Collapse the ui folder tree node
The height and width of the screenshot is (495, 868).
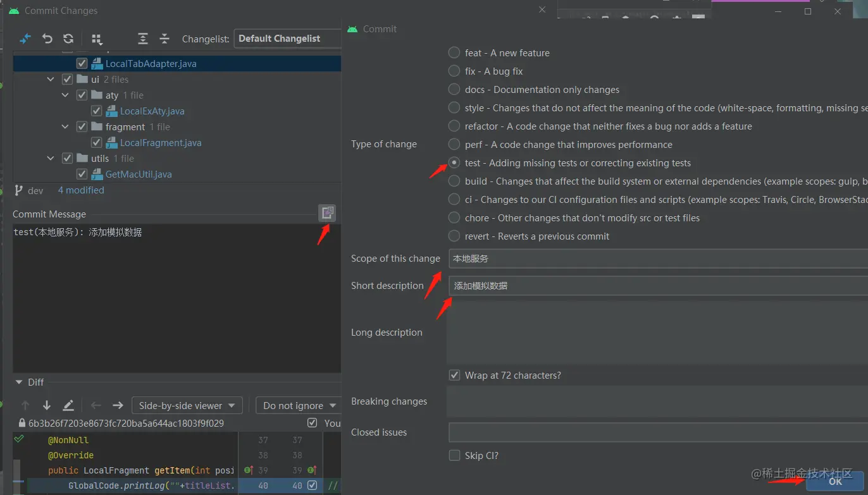click(51, 80)
